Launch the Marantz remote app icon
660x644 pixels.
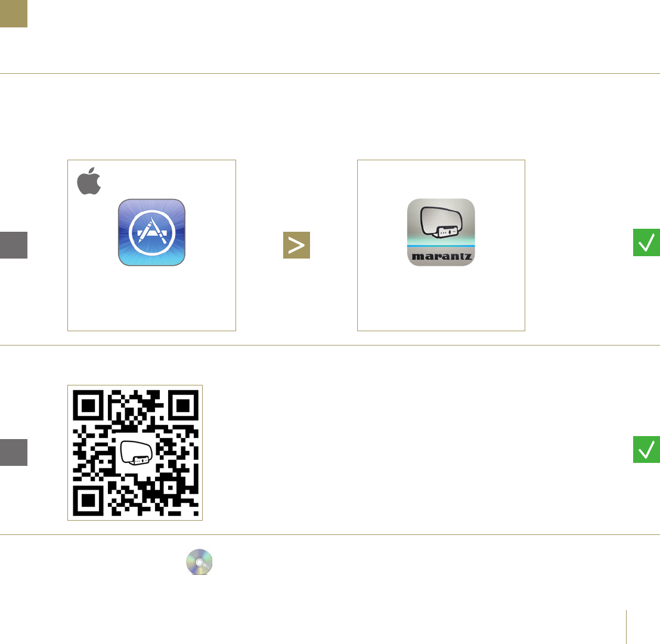pos(441,232)
